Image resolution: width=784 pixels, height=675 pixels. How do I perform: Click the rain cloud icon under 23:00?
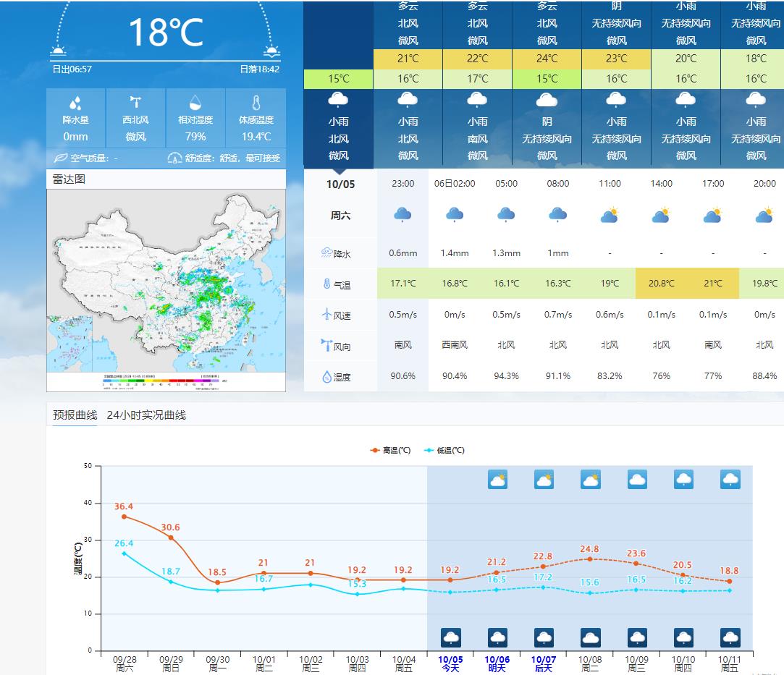click(402, 215)
